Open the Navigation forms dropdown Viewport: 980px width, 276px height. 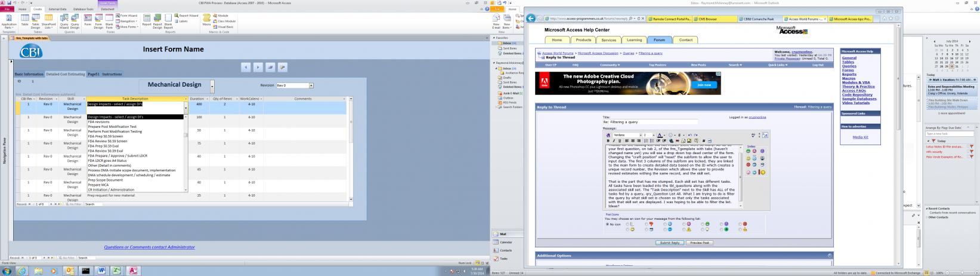pos(126,21)
